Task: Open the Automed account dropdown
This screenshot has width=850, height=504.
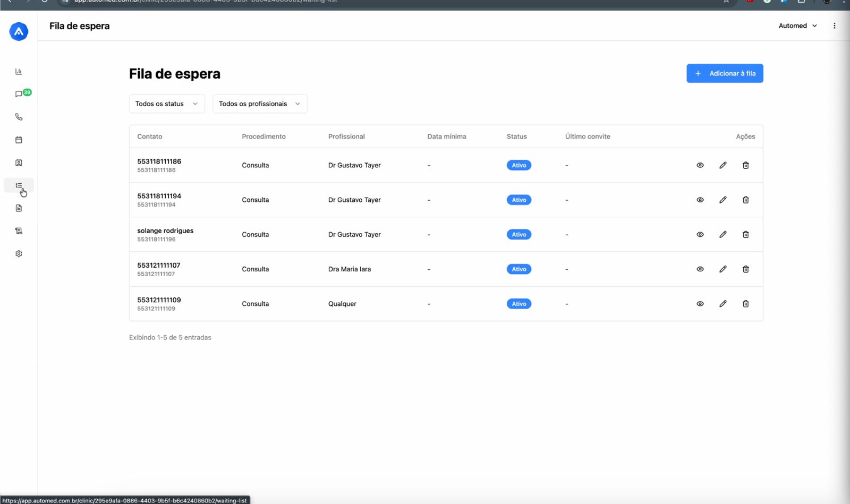Action: click(797, 25)
